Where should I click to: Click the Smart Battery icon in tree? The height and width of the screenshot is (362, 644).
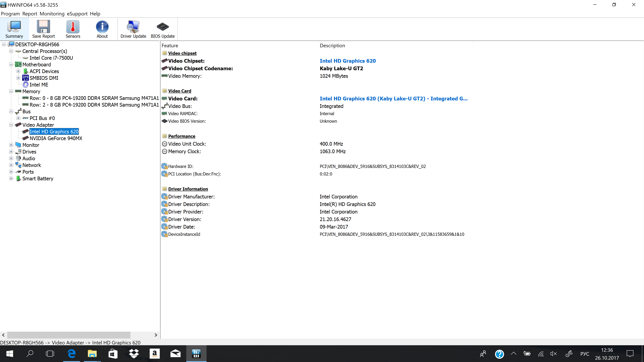[18, 178]
